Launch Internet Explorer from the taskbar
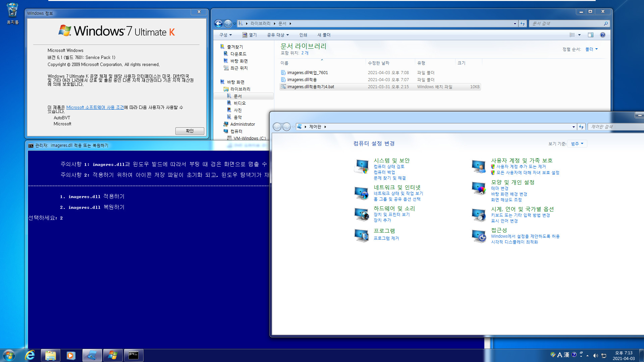Image resolution: width=644 pixels, height=362 pixels. tap(30, 355)
